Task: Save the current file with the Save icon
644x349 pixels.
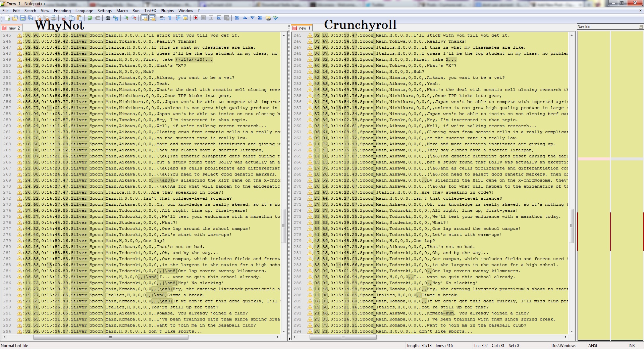Action: click(x=22, y=18)
